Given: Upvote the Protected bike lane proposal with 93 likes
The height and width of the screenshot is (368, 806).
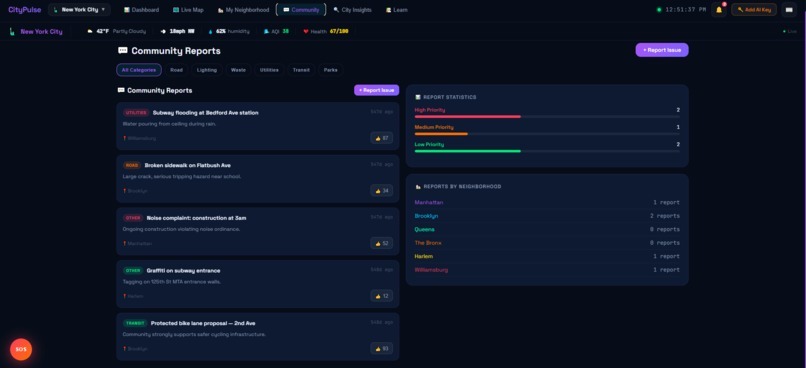Looking at the screenshot, I should click(381, 348).
